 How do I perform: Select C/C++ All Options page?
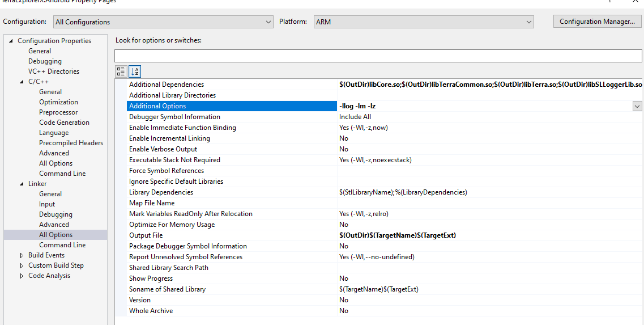pyautogui.click(x=56, y=163)
